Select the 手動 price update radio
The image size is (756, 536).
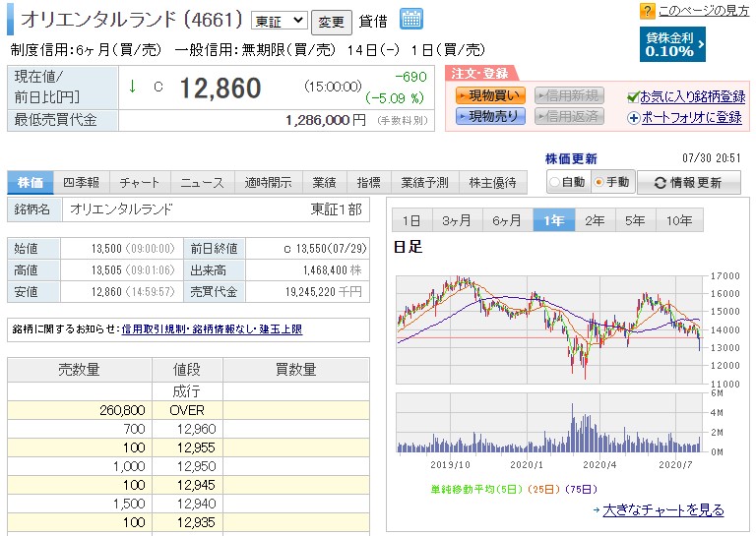click(598, 182)
